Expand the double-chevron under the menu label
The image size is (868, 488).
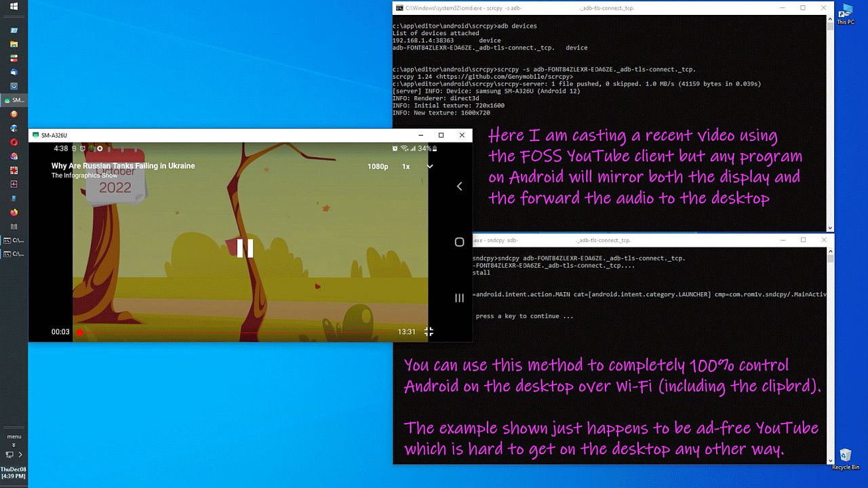14,445
